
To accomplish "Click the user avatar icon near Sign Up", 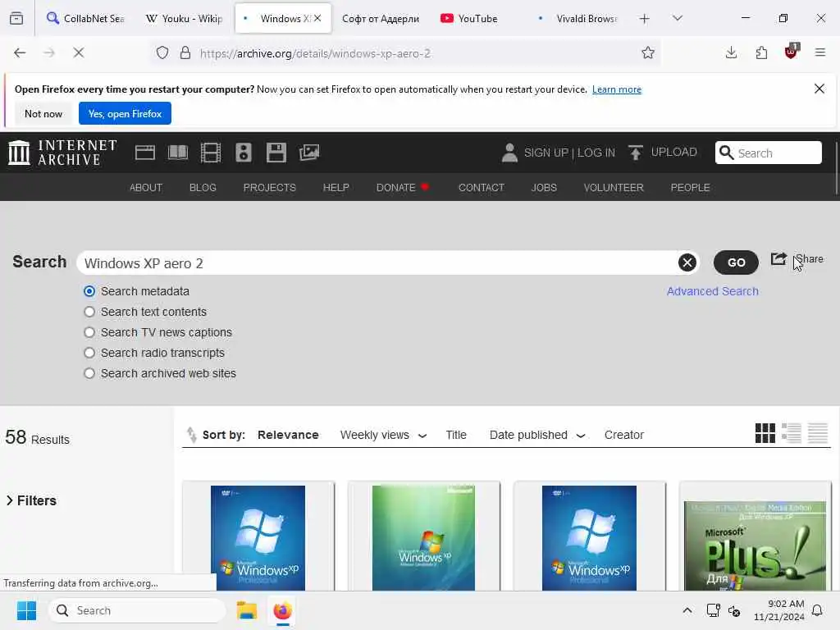I will pos(509,153).
